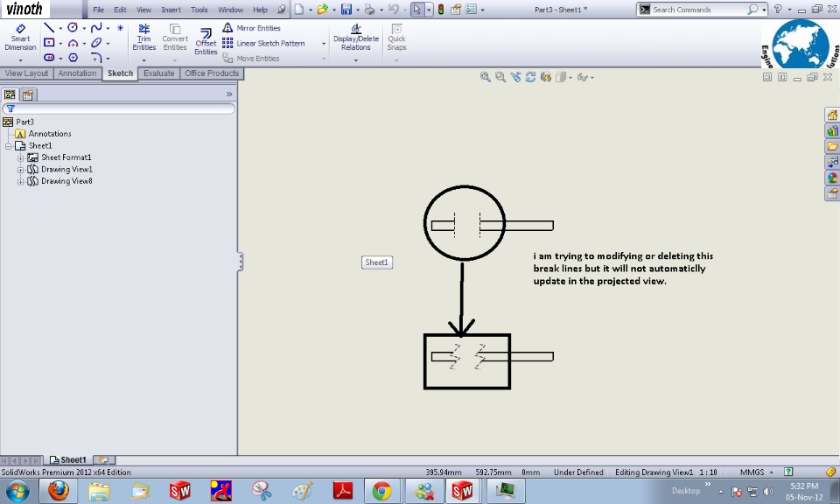Collapse the Sheet1 tree node
The height and width of the screenshot is (504, 840).
pyautogui.click(x=9, y=145)
